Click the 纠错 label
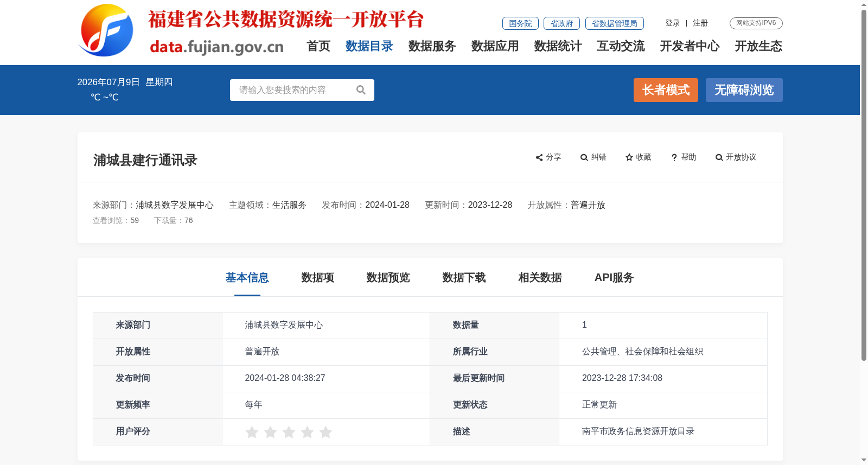 pyautogui.click(x=598, y=157)
